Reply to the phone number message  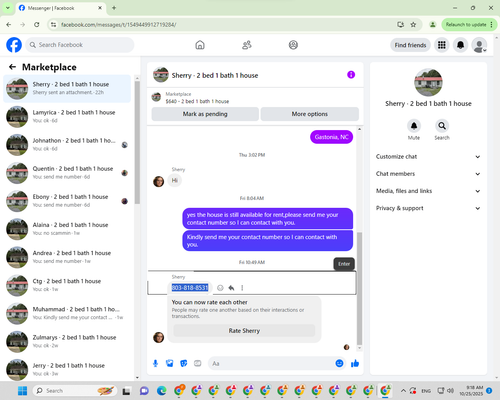pyautogui.click(x=231, y=288)
